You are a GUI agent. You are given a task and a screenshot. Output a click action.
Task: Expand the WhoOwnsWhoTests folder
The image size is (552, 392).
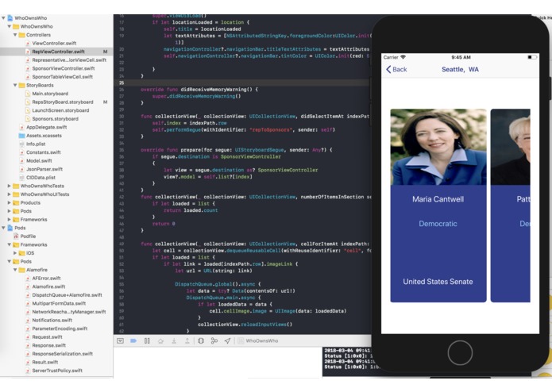(x=10, y=186)
